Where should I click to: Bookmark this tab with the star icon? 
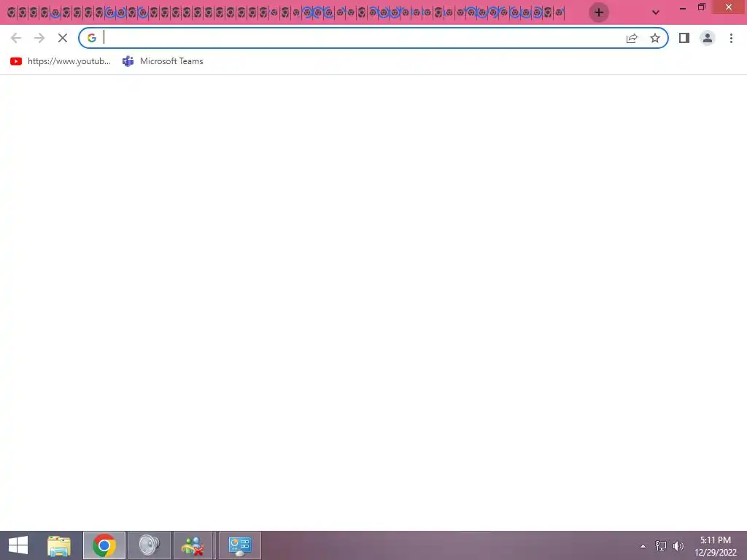click(x=655, y=38)
